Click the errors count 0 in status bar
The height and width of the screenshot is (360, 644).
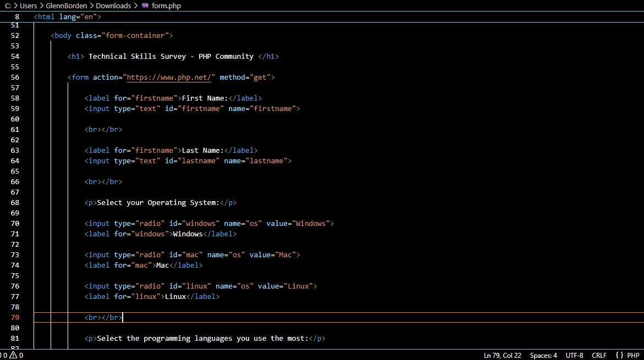[x=4, y=355]
